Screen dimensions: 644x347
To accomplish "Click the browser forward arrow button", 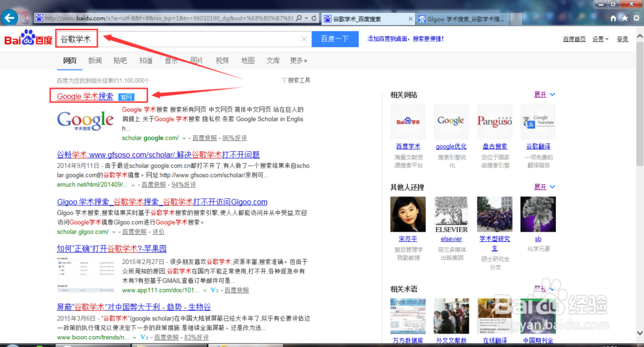I will coord(26,18).
